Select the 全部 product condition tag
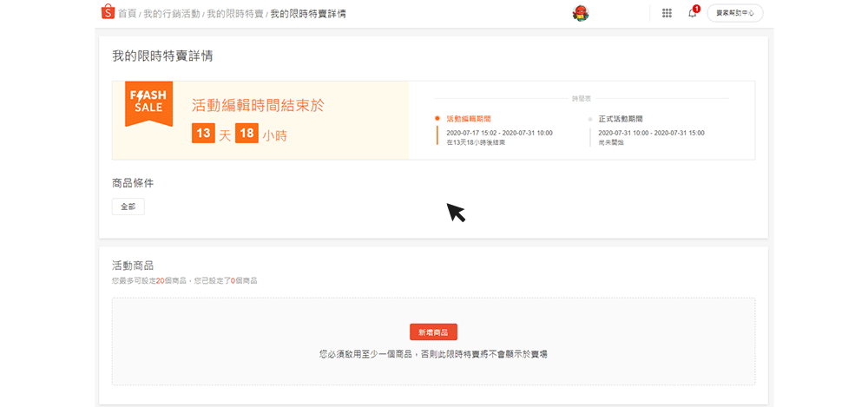This screenshot has width=868, height=407. pyautogui.click(x=128, y=207)
